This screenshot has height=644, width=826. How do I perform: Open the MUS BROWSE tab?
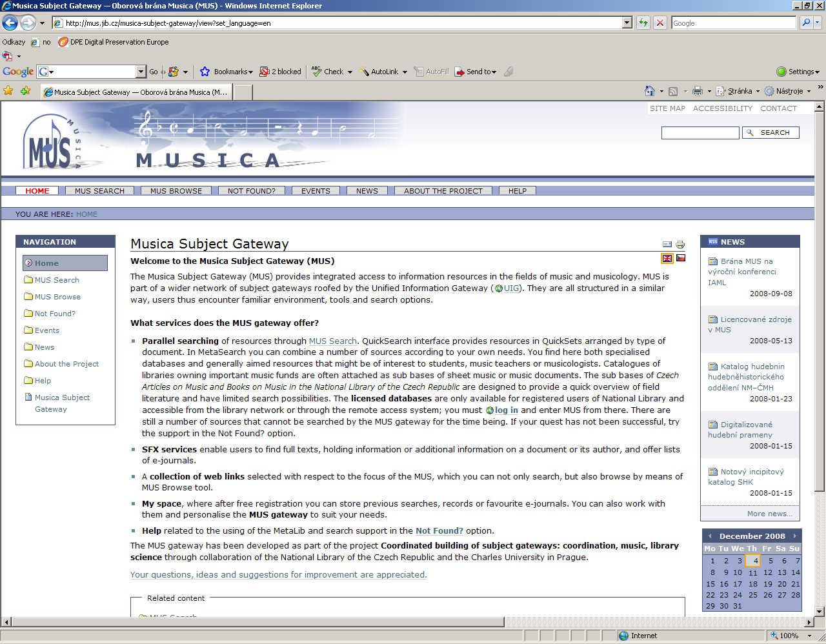click(176, 191)
